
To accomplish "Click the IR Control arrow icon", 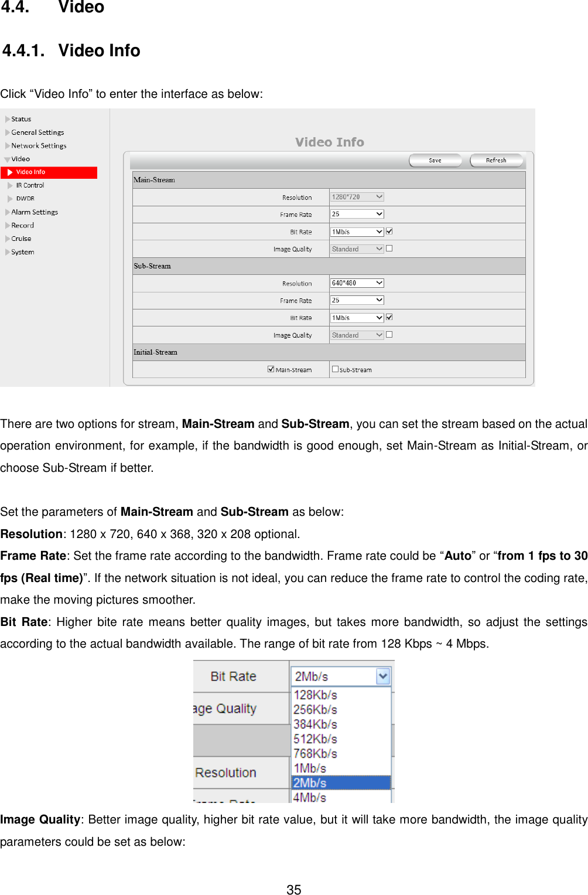I will tap(10, 185).
